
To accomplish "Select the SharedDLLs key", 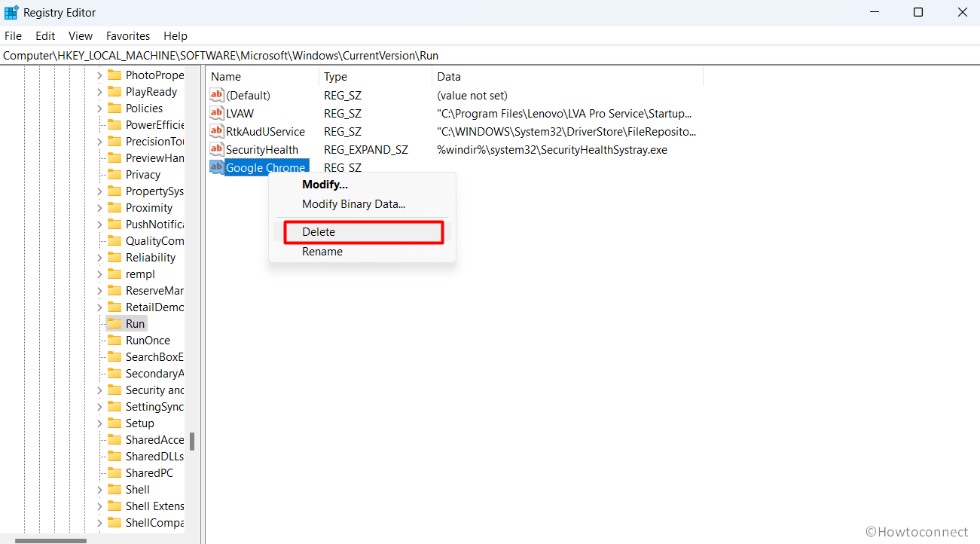I will 154,456.
